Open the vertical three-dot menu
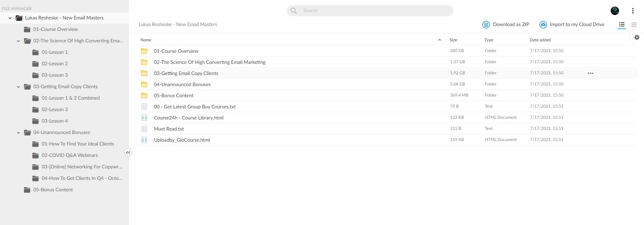 [633, 11]
